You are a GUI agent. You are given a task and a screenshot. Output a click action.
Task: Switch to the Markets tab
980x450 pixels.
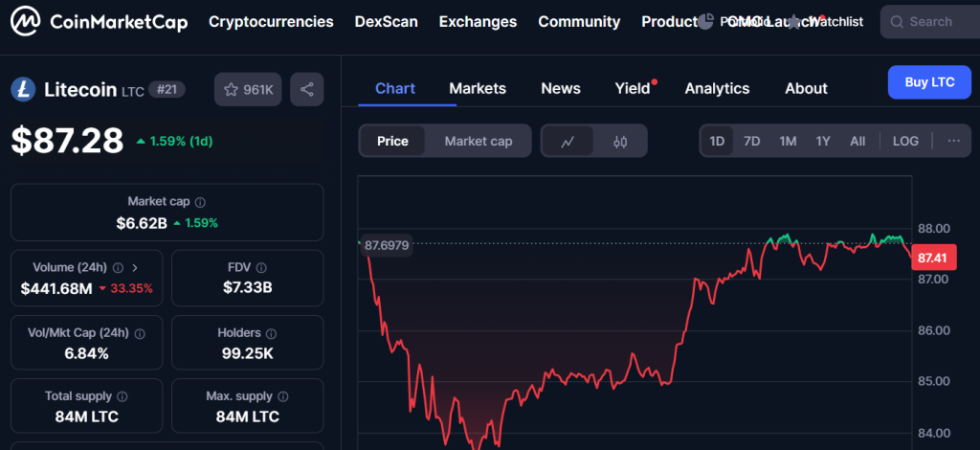pos(478,88)
